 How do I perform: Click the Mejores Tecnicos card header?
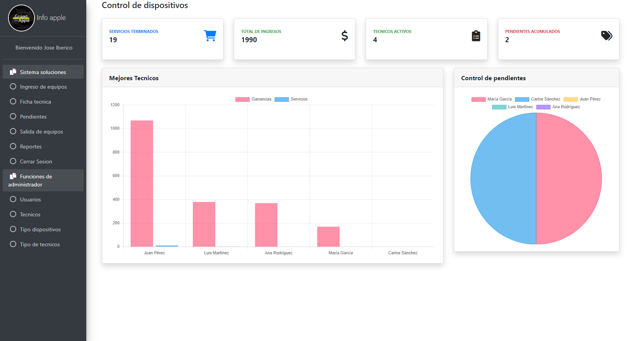273,78
